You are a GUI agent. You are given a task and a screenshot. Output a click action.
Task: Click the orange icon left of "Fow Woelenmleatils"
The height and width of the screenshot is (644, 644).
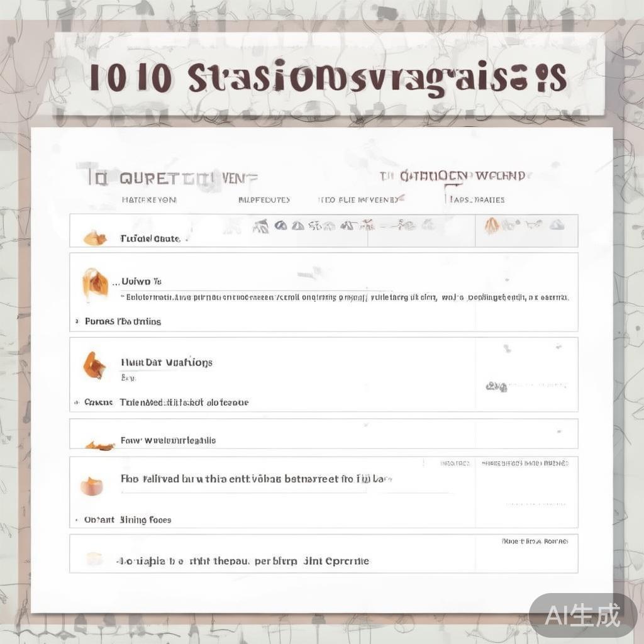pyautogui.click(x=99, y=445)
